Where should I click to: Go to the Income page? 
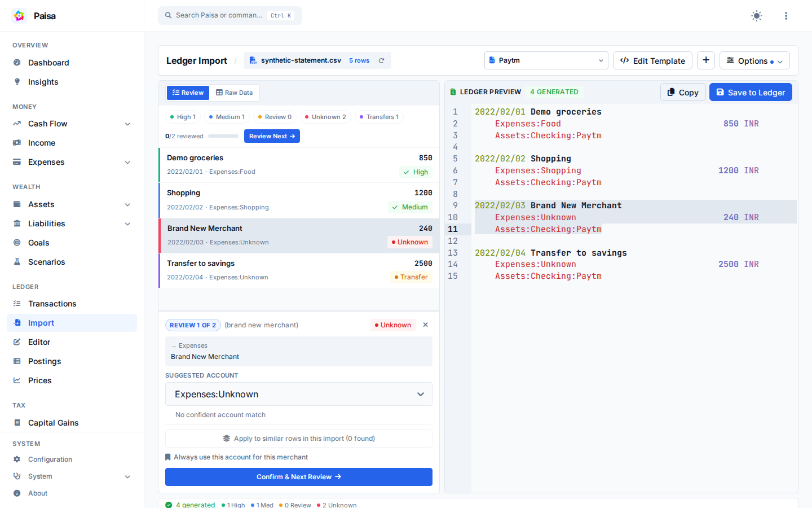72,143
